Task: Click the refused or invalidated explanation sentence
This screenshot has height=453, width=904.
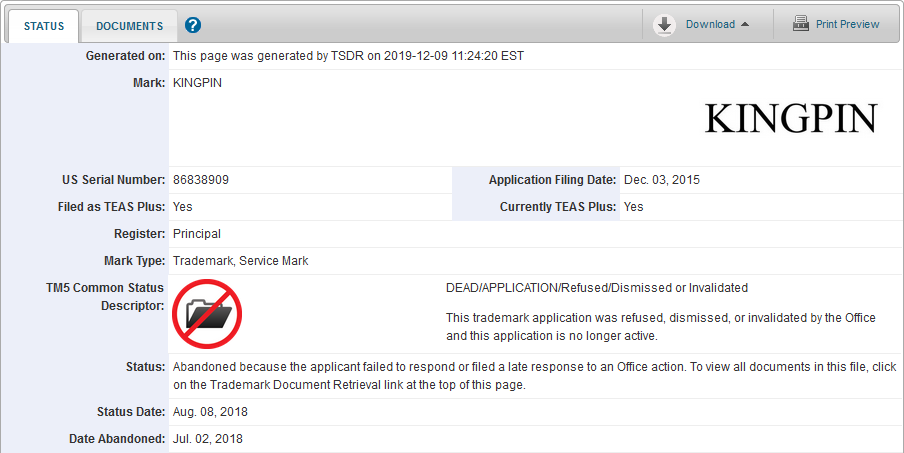Action: (661, 327)
